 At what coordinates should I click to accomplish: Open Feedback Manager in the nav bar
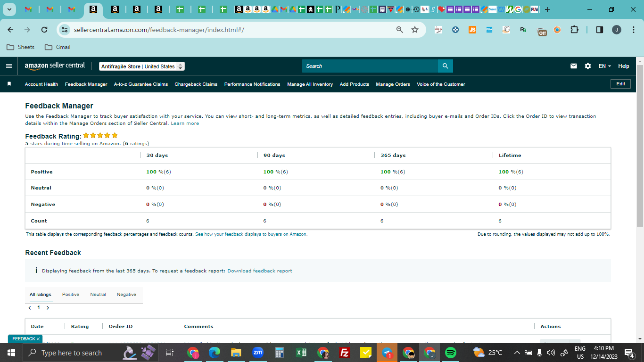(86, 84)
